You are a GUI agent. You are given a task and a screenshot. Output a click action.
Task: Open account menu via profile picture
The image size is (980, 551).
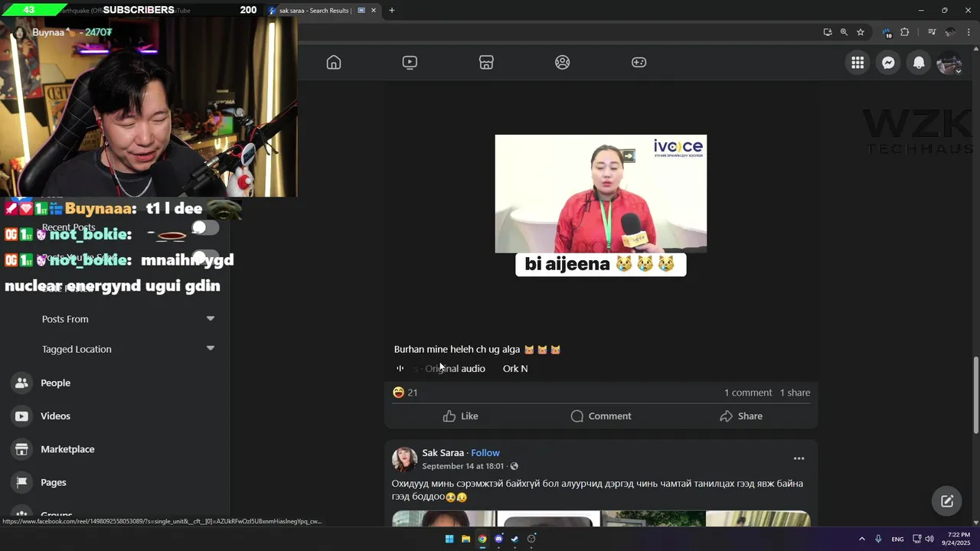click(x=949, y=63)
